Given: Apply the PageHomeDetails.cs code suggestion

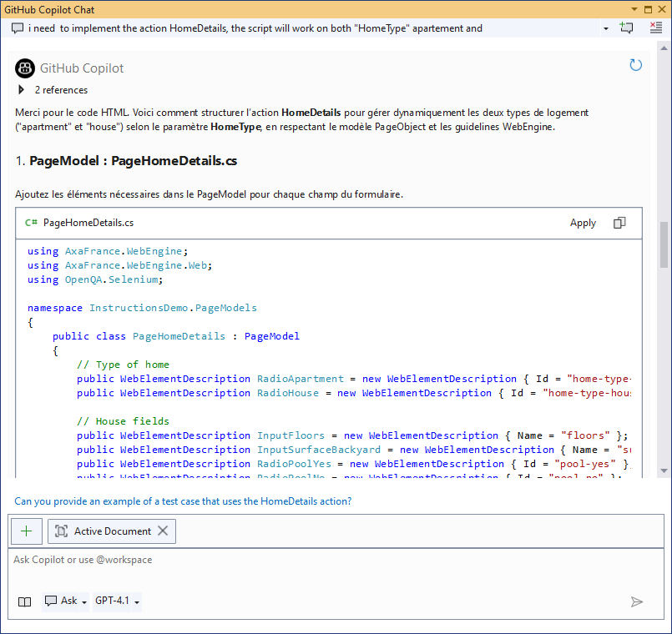Looking at the screenshot, I should point(583,223).
